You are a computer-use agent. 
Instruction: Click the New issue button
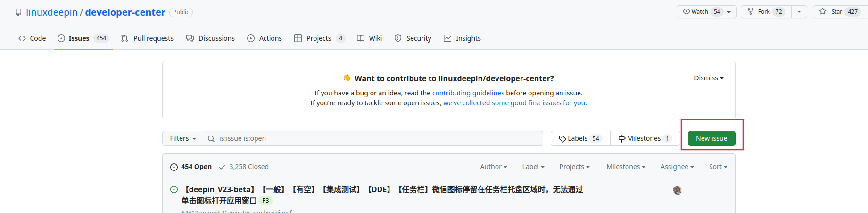711,138
